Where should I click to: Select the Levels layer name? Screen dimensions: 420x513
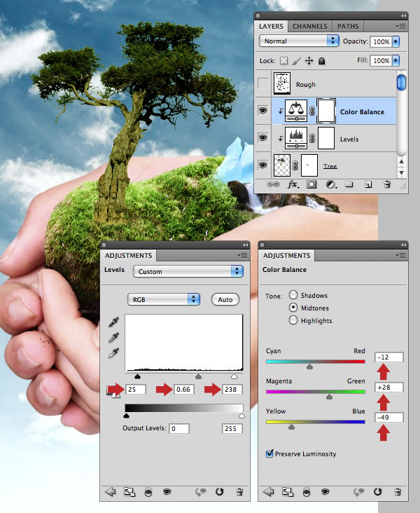coord(349,139)
